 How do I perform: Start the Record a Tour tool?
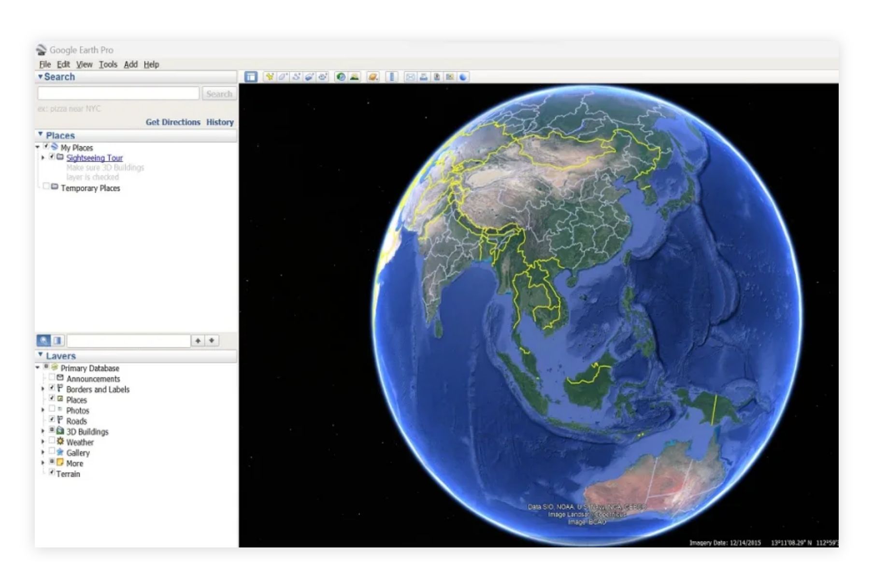click(322, 76)
